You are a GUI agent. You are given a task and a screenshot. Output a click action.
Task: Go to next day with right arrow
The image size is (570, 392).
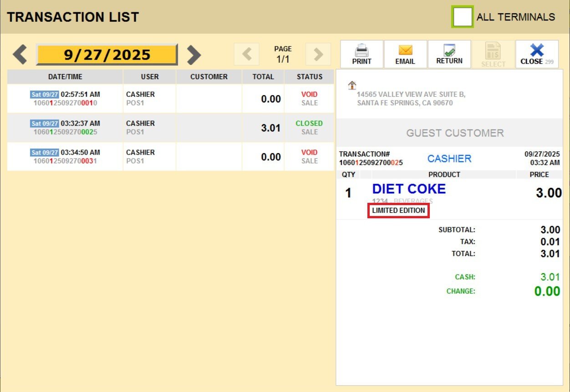pyautogui.click(x=193, y=55)
